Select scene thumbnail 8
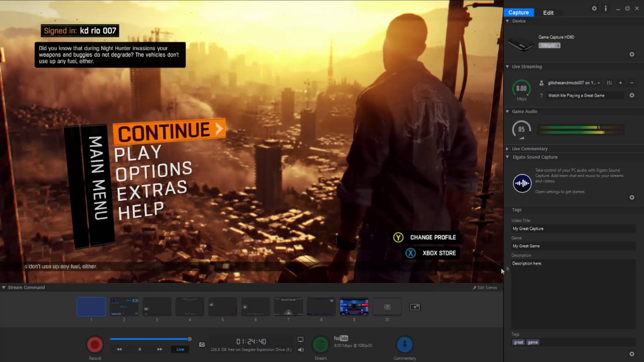 click(x=321, y=306)
